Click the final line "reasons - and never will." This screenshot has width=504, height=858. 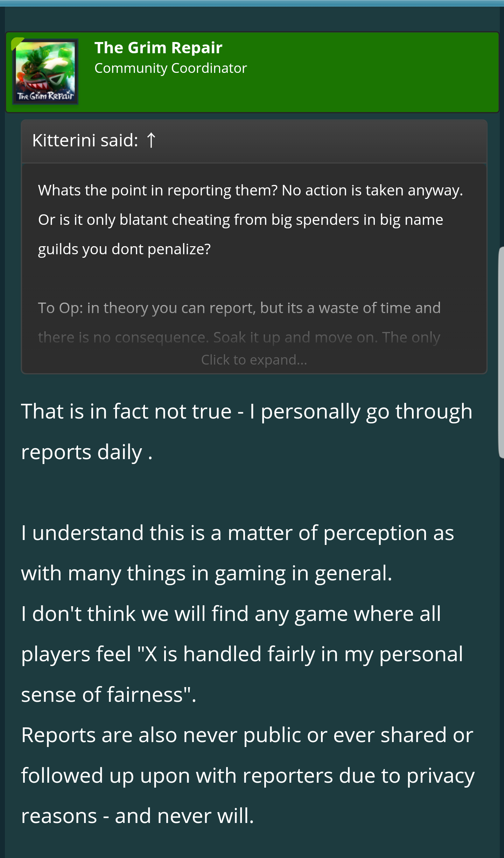point(138,816)
